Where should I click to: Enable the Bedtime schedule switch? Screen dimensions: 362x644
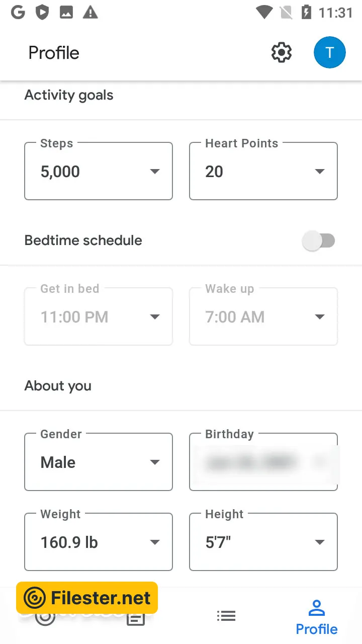pyautogui.click(x=319, y=240)
